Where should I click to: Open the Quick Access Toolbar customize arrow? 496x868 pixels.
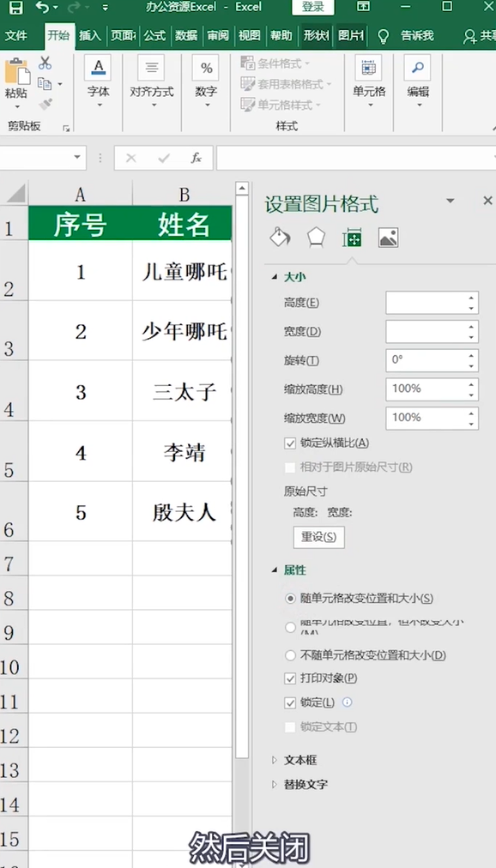(x=106, y=8)
